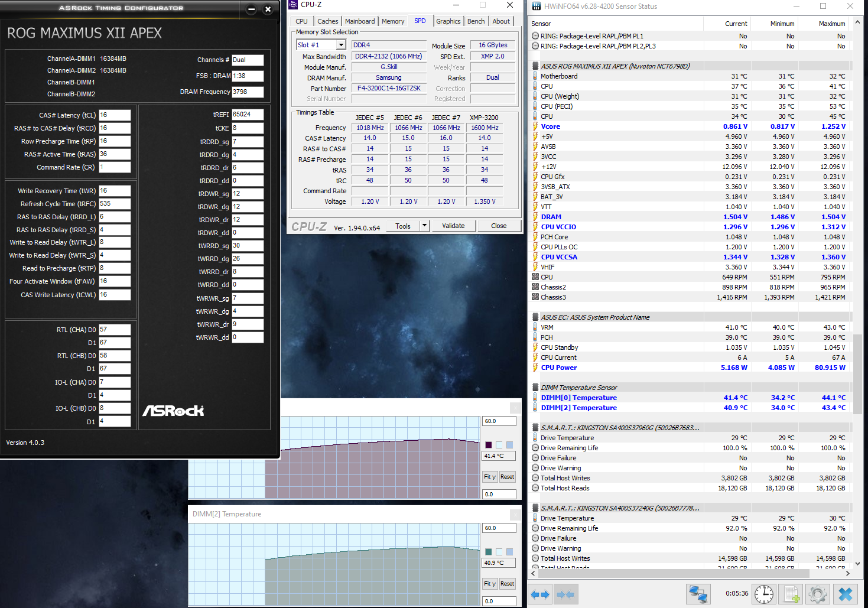
Task: Click the Tools button in CPU-Z
Action: click(403, 226)
